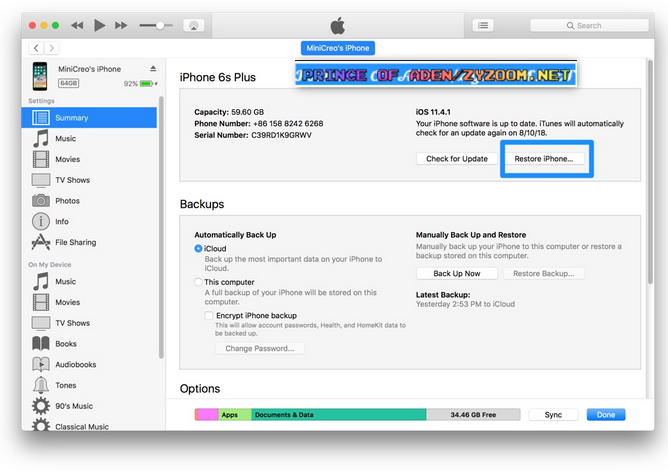Select iCloud backup radio button

(198, 248)
